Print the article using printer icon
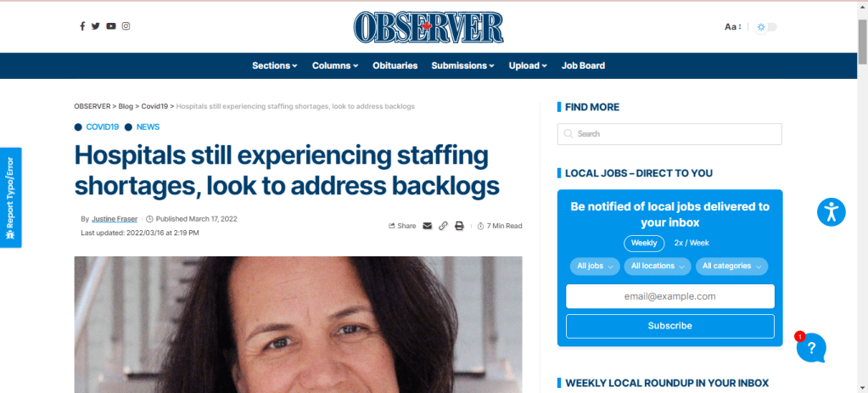The width and height of the screenshot is (868, 393). [459, 226]
